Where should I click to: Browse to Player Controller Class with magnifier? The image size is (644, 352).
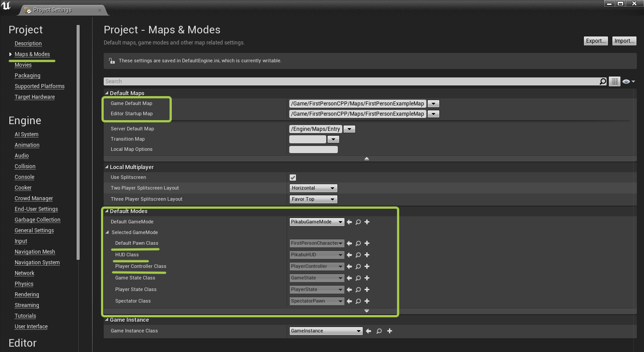coord(358,267)
